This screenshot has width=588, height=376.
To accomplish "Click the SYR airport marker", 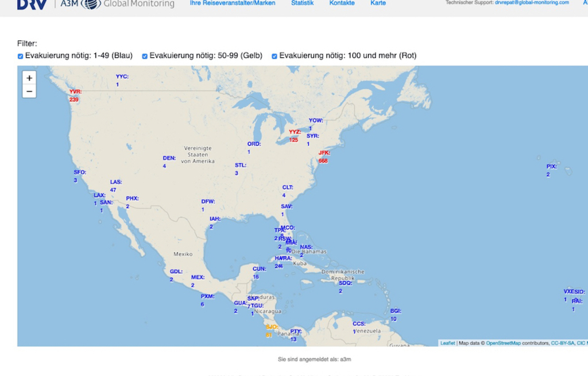I will (x=312, y=140).
